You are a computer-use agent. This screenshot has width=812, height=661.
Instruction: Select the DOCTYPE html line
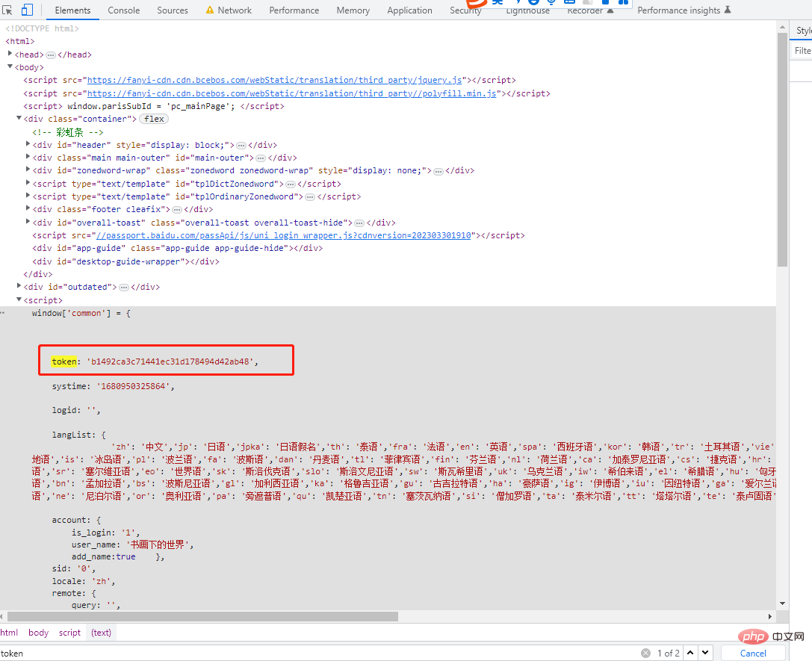click(x=42, y=29)
